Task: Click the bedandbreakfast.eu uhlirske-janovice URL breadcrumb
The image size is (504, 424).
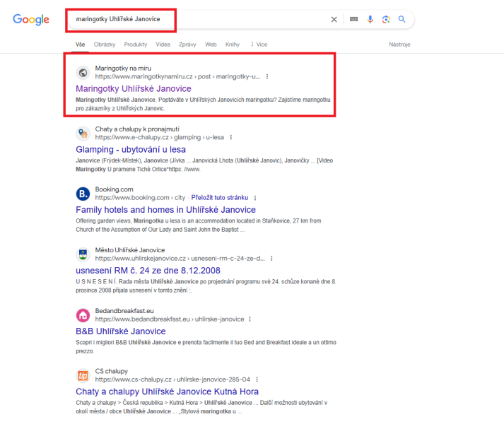Action: (170, 319)
